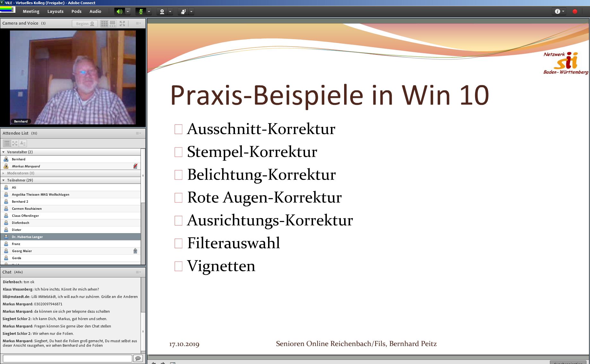This screenshot has width=590, height=364.
Task: Open the Layouts menu
Action: click(x=56, y=11)
